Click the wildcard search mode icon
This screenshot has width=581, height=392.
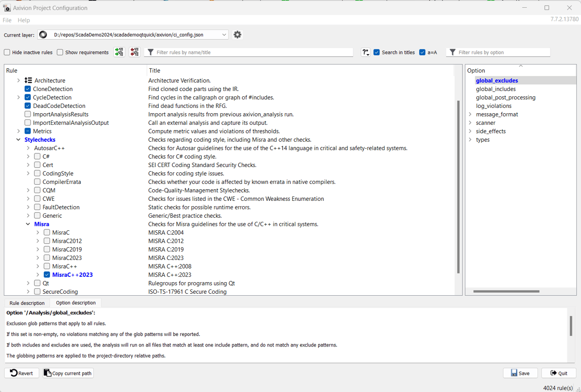[366, 52]
